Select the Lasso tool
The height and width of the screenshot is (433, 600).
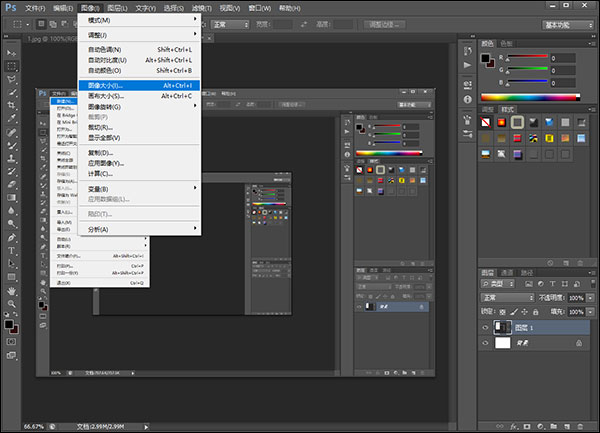tap(12, 79)
